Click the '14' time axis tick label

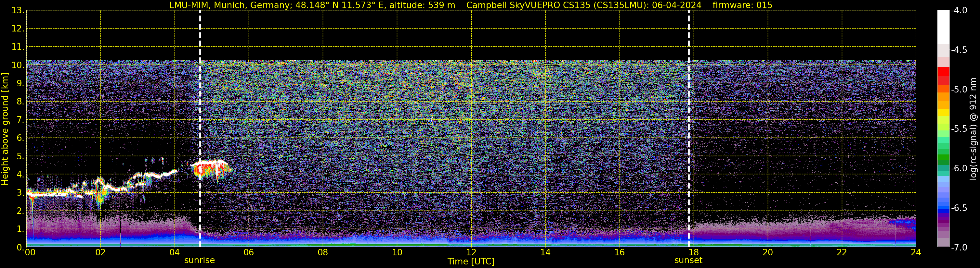(545, 252)
